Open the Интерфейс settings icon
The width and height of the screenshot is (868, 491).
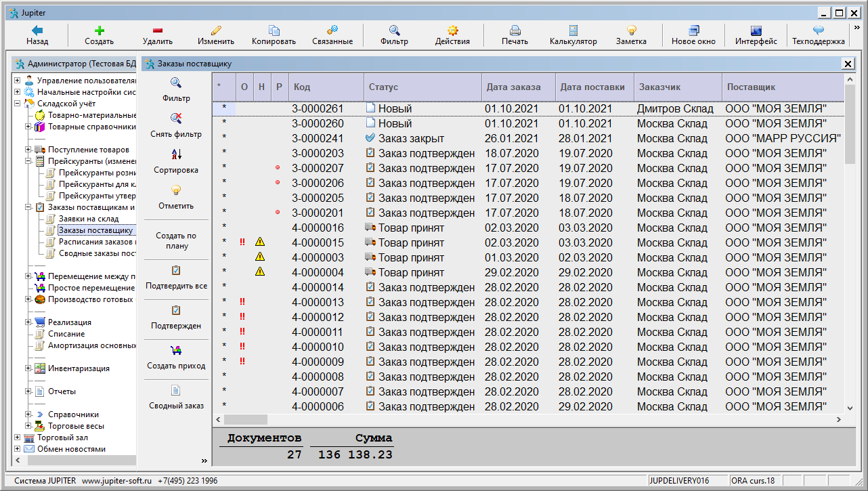click(x=756, y=30)
